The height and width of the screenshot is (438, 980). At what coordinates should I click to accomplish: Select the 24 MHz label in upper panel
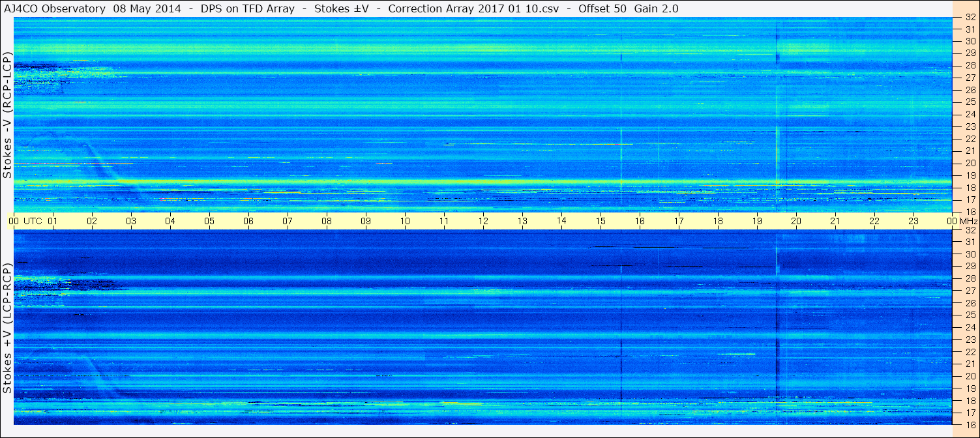click(x=970, y=114)
